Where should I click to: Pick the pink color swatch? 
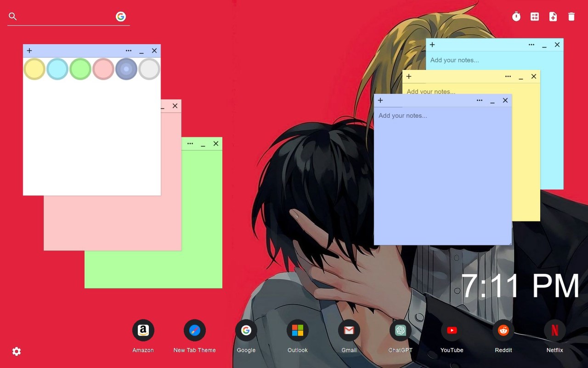103,69
